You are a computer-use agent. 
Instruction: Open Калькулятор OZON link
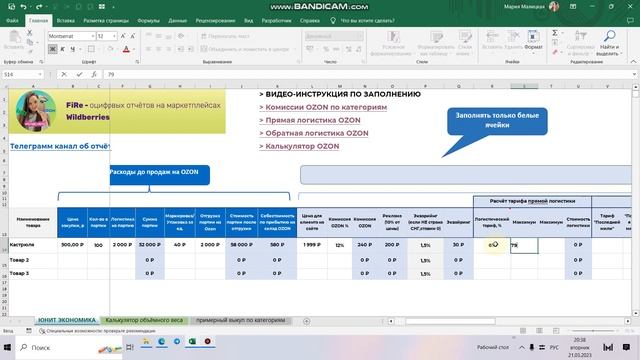(299, 147)
